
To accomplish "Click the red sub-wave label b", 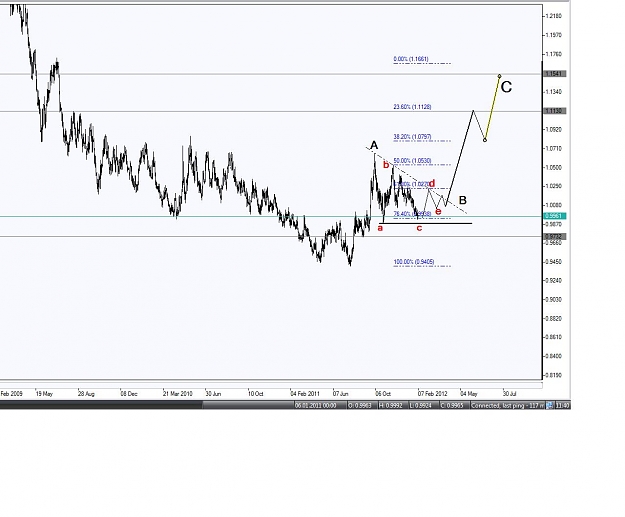I will pyautogui.click(x=386, y=165).
